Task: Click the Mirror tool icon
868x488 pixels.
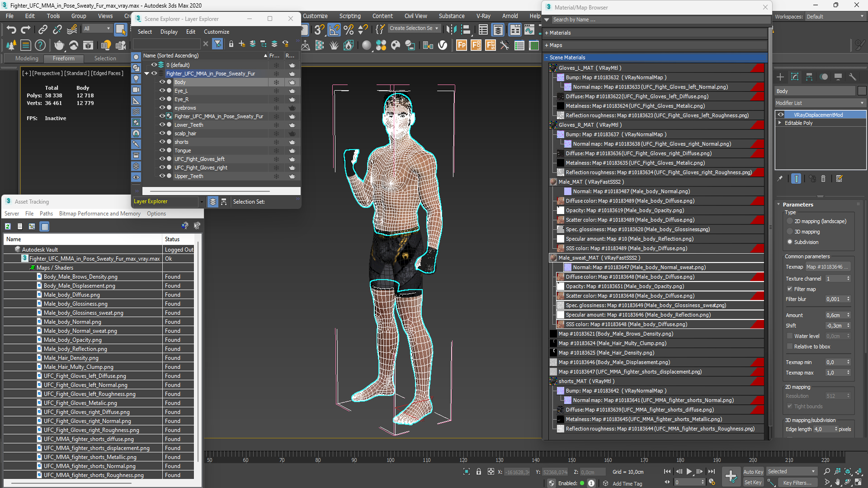Action: [451, 30]
